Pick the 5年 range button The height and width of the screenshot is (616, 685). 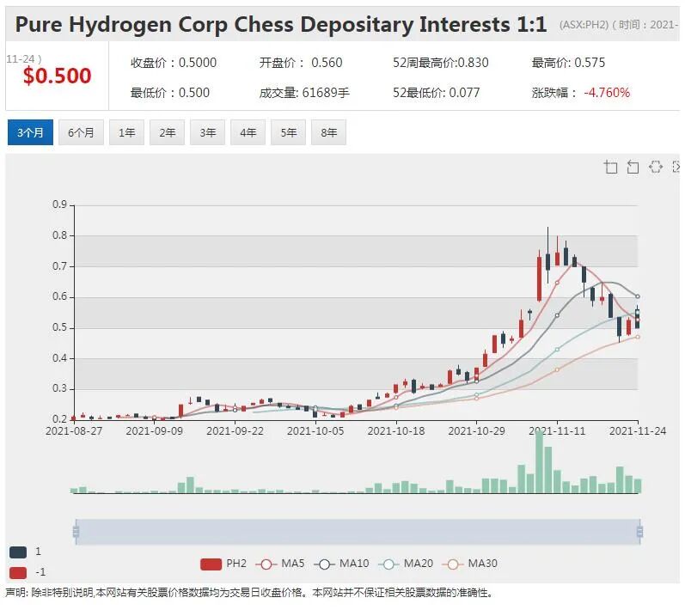pyautogui.click(x=288, y=132)
